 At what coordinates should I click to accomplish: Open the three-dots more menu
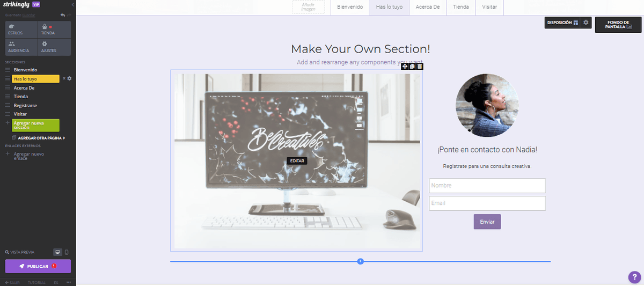(x=69, y=282)
